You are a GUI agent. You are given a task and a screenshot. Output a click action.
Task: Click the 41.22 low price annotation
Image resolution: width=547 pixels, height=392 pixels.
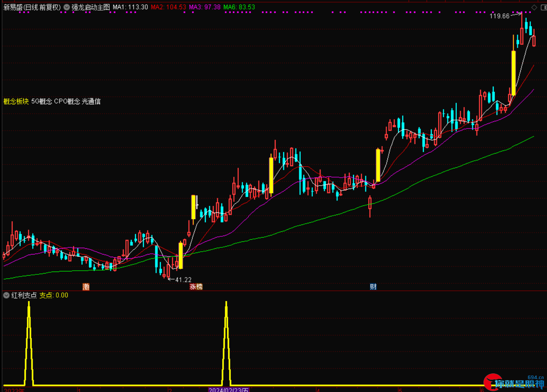pos(183,280)
